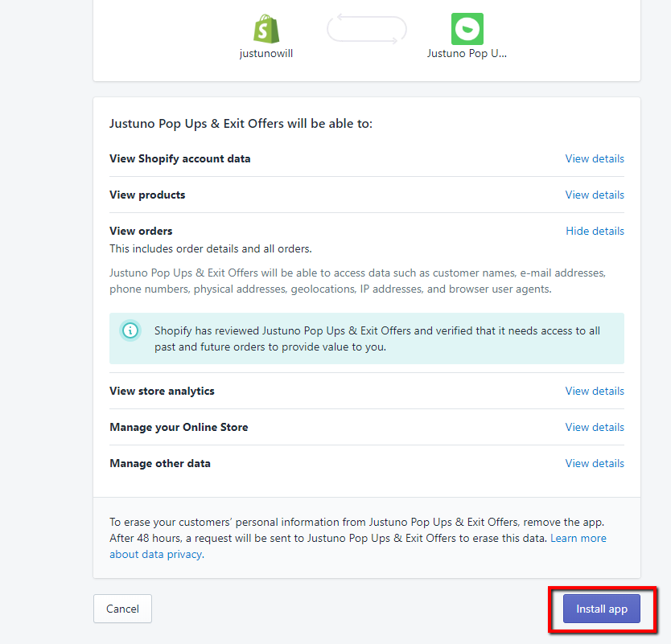This screenshot has height=644, width=671.
Task: Open View details for store analytics
Action: [x=594, y=391]
